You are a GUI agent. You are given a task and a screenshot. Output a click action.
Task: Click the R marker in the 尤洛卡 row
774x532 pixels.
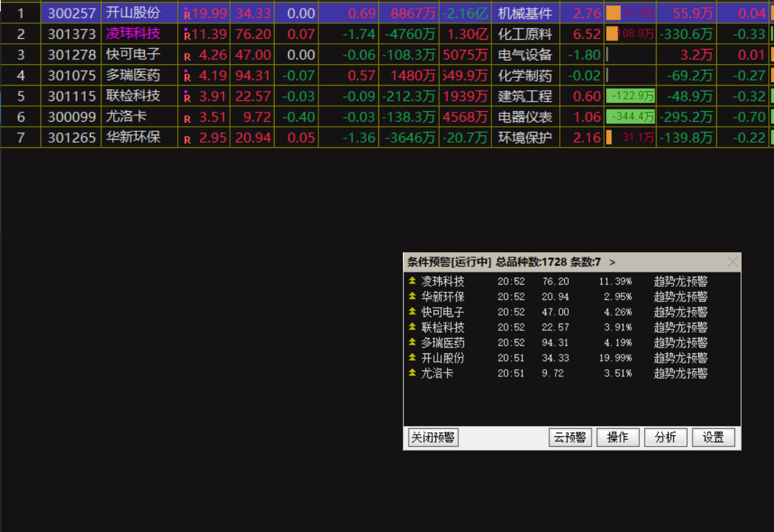187,118
